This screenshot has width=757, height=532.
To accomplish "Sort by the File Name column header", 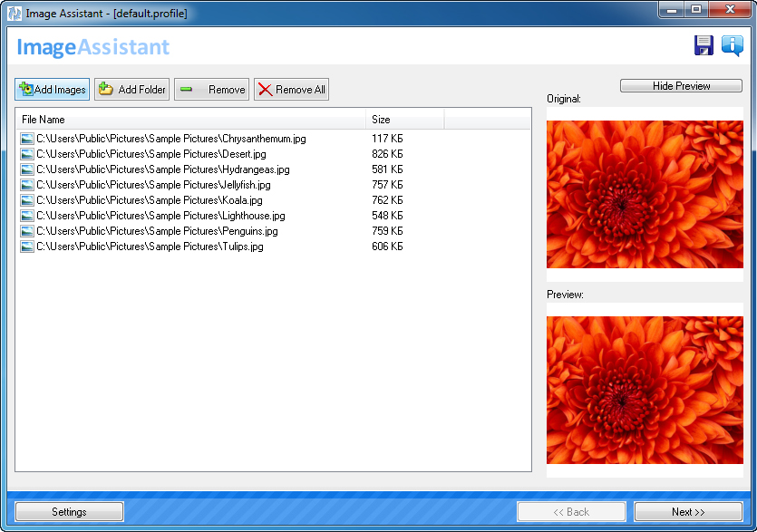I will coord(190,120).
